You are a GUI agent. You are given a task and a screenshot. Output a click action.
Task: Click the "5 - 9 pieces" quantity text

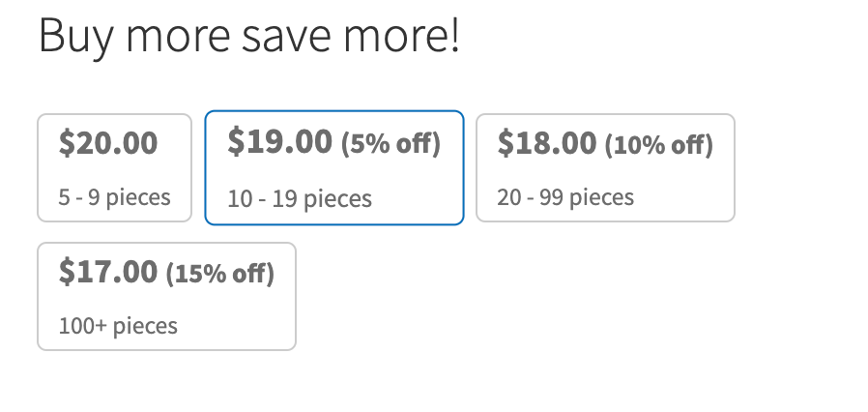[x=114, y=197]
